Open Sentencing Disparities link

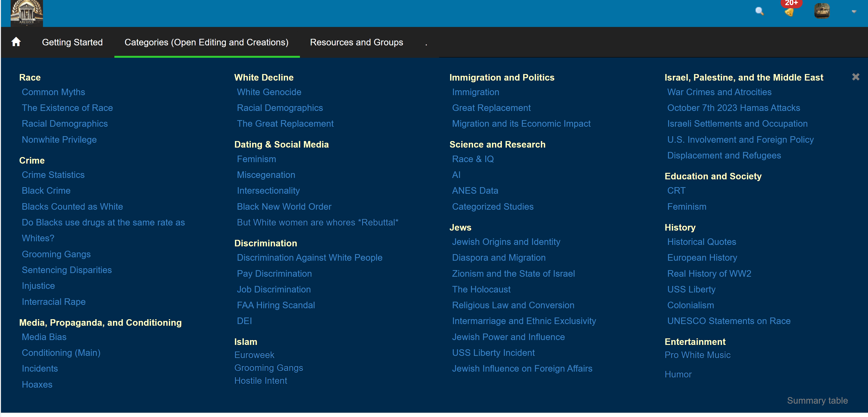click(x=66, y=270)
